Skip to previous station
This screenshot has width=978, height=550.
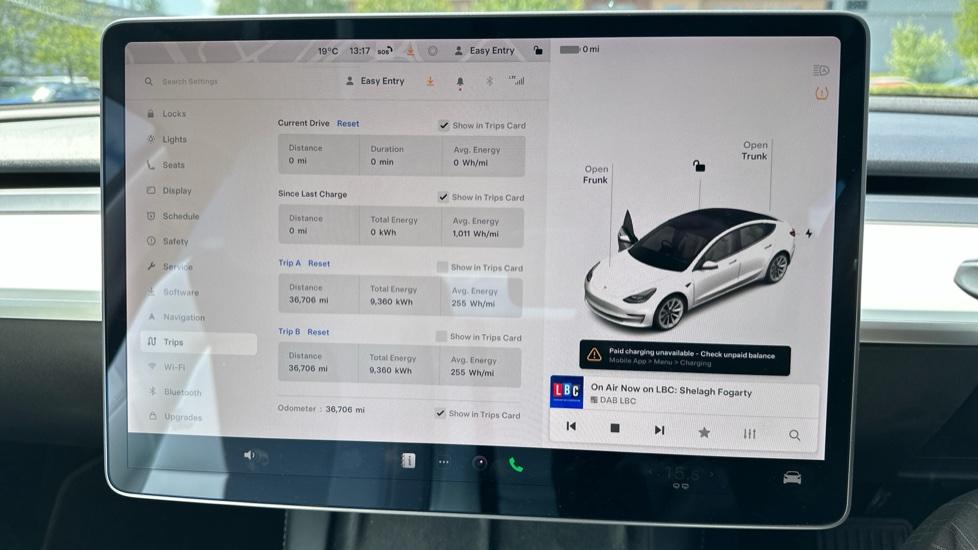571,426
